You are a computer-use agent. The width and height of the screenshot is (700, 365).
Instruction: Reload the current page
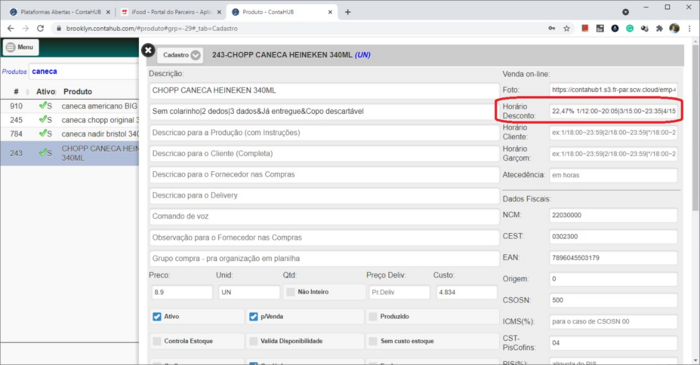point(41,28)
